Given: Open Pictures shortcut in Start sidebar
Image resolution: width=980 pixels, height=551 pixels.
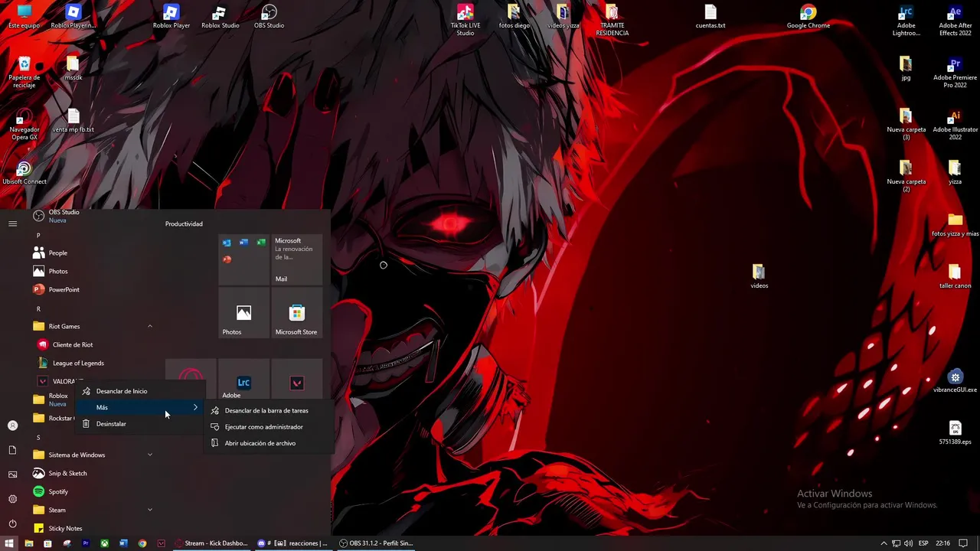Looking at the screenshot, I should (x=12, y=474).
